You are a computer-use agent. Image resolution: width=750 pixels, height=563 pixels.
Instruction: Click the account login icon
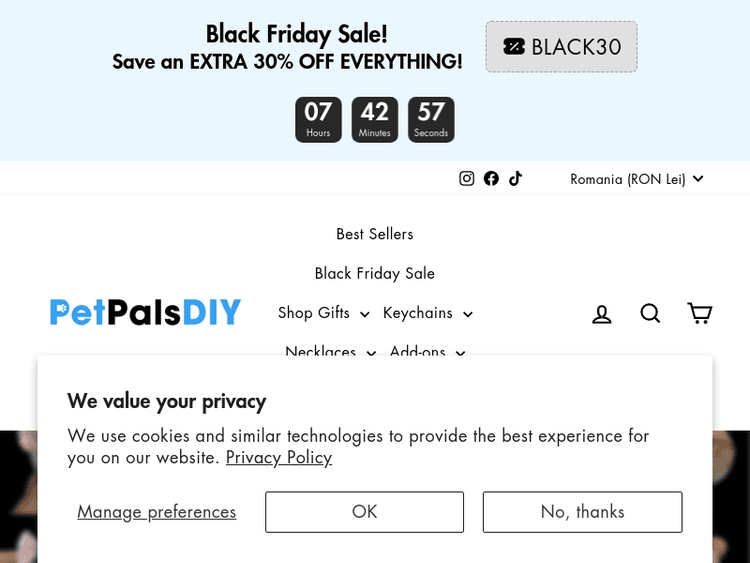point(602,314)
